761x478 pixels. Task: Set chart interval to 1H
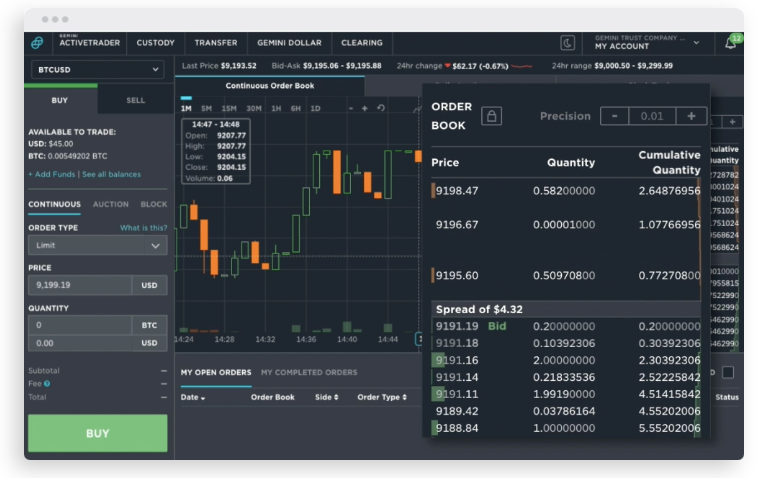point(276,108)
